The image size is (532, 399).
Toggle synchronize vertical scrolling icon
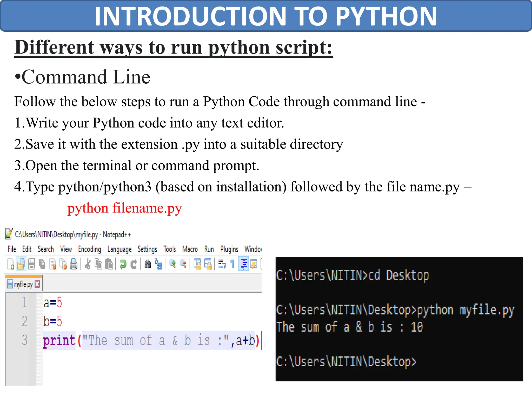(x=197, y=264)
